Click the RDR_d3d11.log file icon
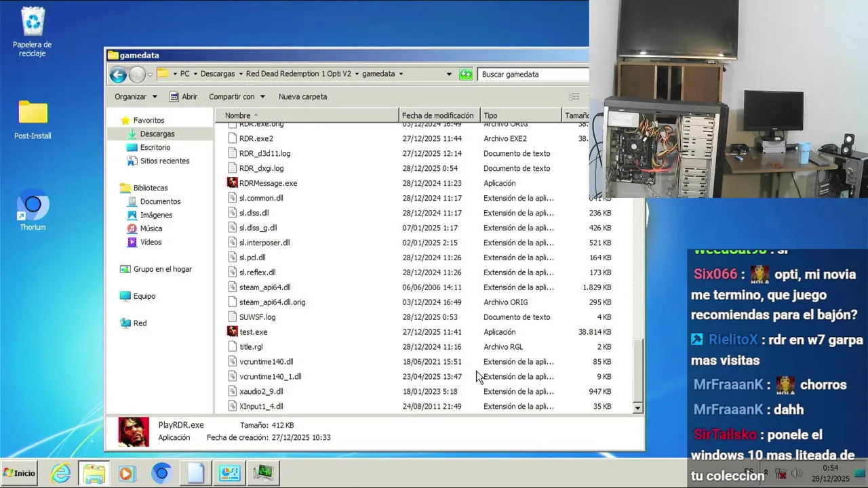Image resolution: width=868 pixels, height=488 pixels. click(233, 153)
